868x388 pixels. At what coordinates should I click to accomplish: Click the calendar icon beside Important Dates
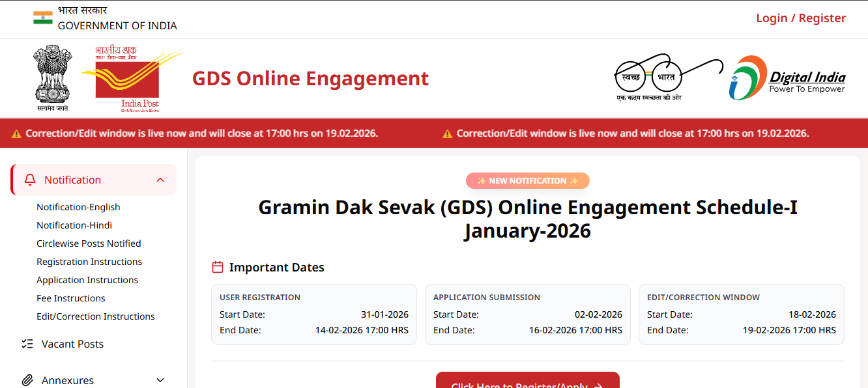tap(216, 266)
